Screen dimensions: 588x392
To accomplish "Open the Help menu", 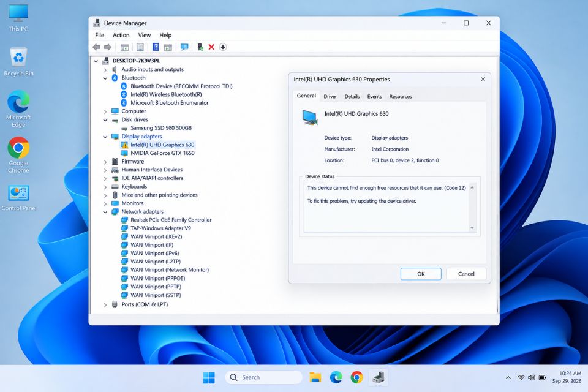I will (x=165, y=35).
